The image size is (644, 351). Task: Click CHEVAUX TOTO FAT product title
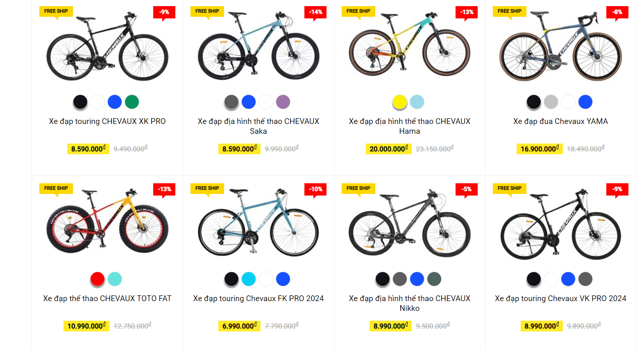[107, 299]
